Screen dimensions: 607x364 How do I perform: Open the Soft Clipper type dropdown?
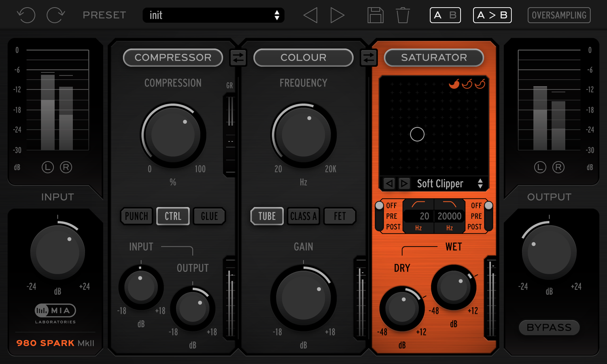pyautogui.click(x=480, y=184)
